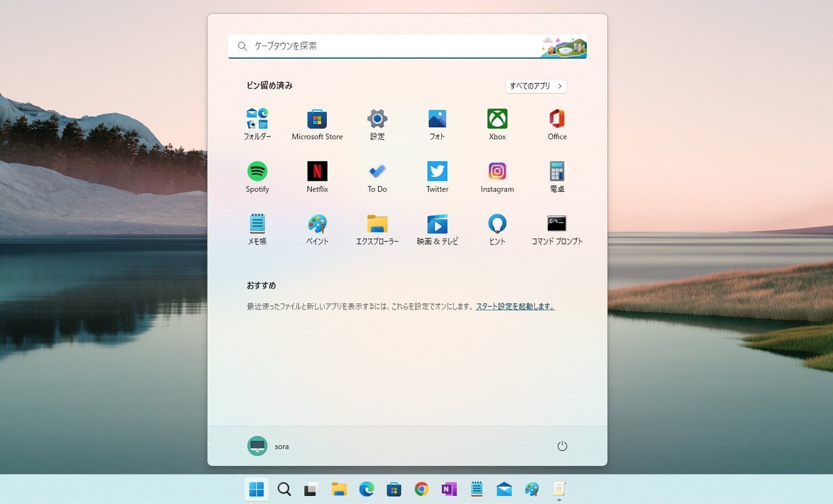The height and width of the screenshot is (504, 833).
Task: Switch to the running scroll-icon app on taskbar
Action: (559, 489)
